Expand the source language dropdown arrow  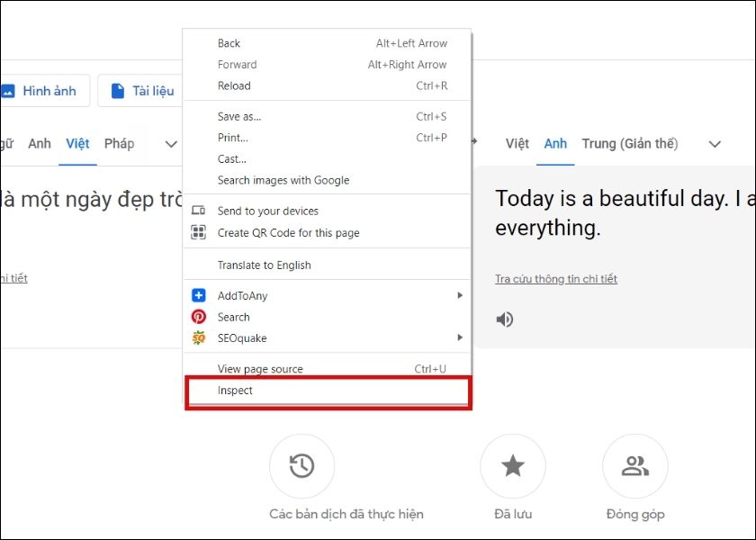(x=170, y=144)
